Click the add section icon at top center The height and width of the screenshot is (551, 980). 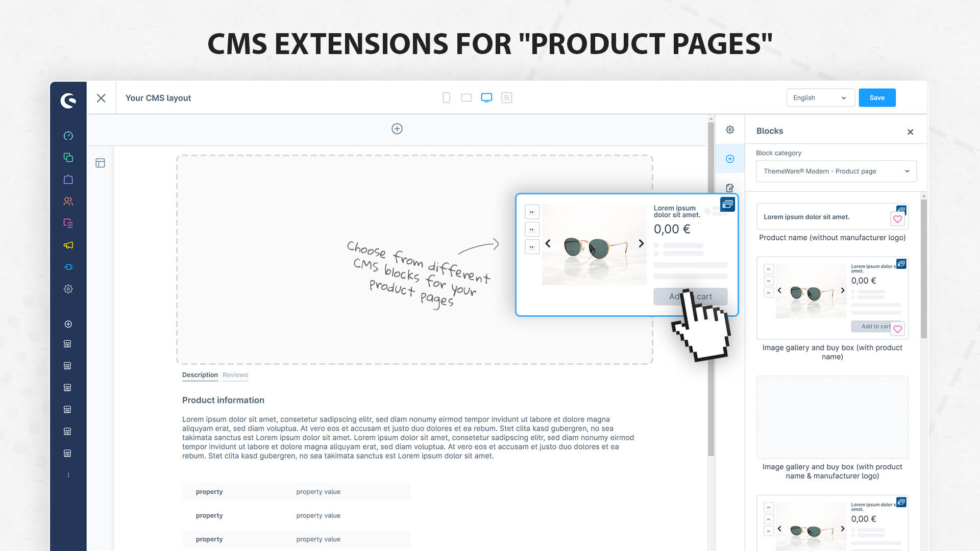click(397, 129)
